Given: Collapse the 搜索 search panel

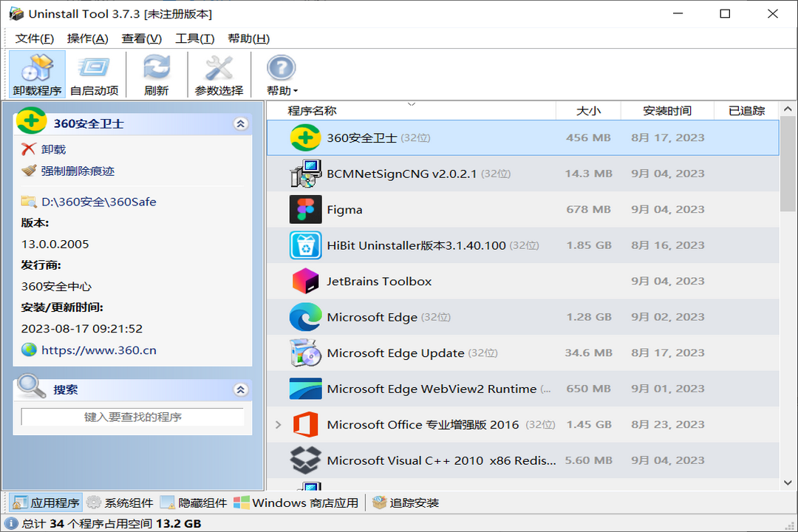Looking at the screenshot, I should 240,389.
